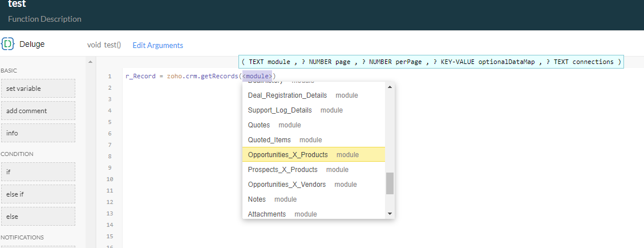This screenshot has width=644, height=248.
Task: Select Opportunities_X_Products from the suggestion list
Action: [288, 155]
